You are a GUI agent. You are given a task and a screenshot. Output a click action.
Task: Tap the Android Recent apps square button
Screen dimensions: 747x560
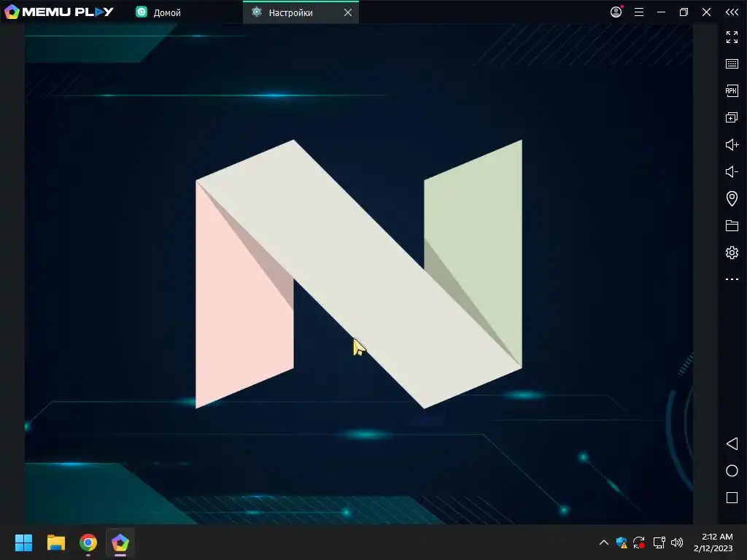point(732,497)
